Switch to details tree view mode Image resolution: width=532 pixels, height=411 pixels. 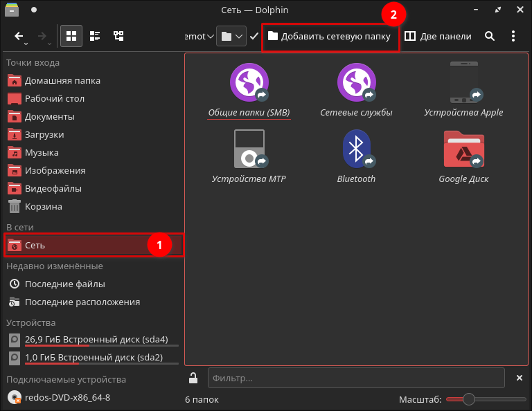[x=118, y=36]
